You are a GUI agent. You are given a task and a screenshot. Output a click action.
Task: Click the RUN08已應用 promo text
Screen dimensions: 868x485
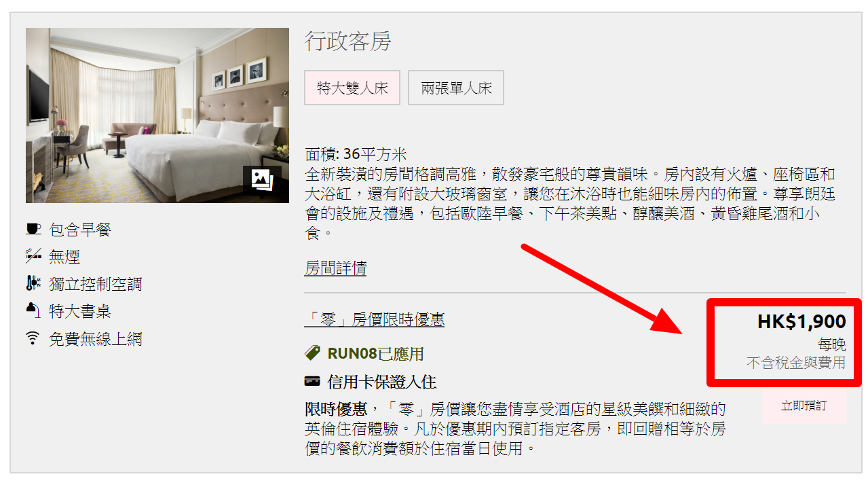[375, 353]
